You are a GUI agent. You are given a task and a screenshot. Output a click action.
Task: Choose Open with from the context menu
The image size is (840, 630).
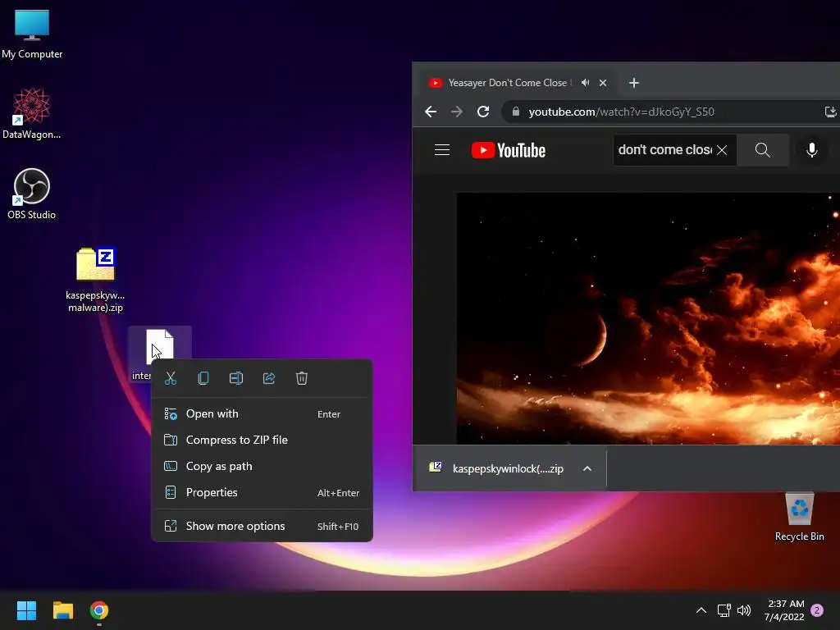[x=262, y=413]
